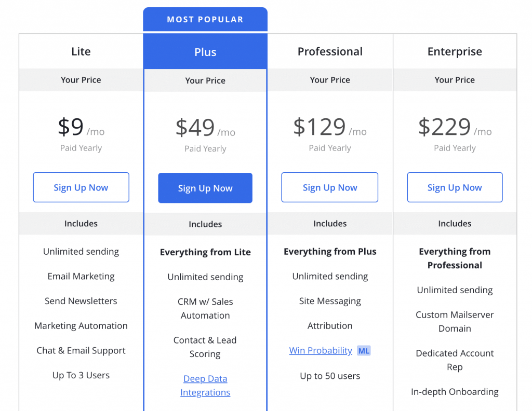Select the Enterprise plan heading
This screenshot has height=411, width=532.
click(x=455, y=51)
